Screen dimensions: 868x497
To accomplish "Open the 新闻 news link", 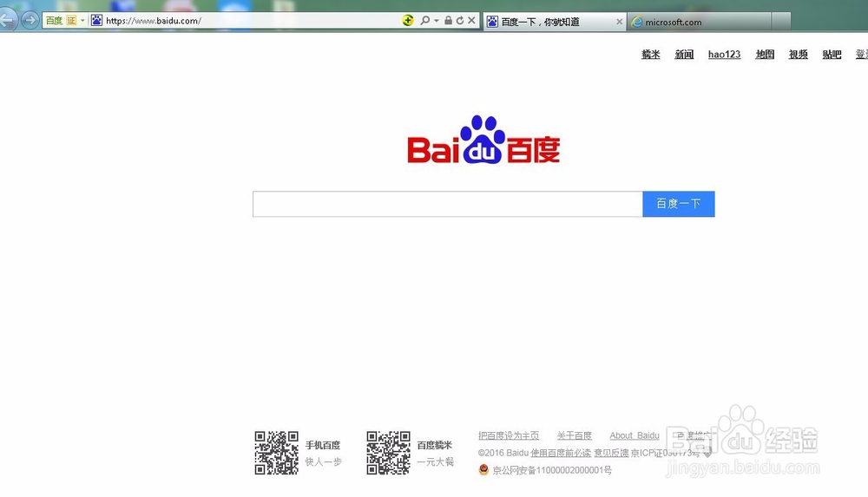I will point(684,55).
